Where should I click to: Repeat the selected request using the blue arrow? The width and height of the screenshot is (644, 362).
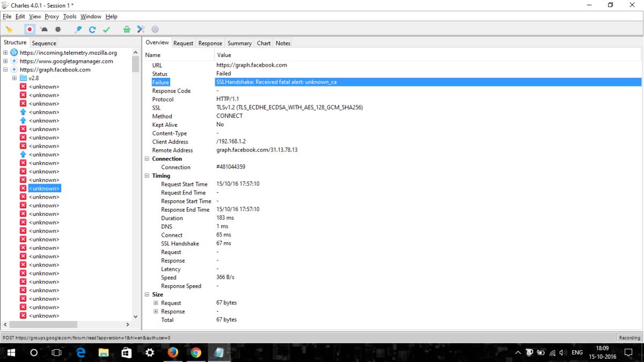92,30
